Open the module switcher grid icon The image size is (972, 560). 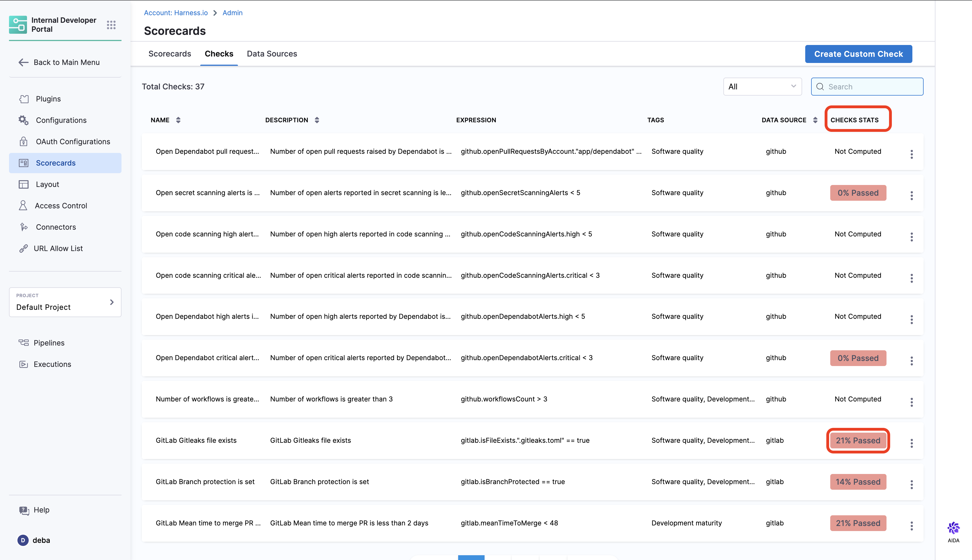[111, 25]
